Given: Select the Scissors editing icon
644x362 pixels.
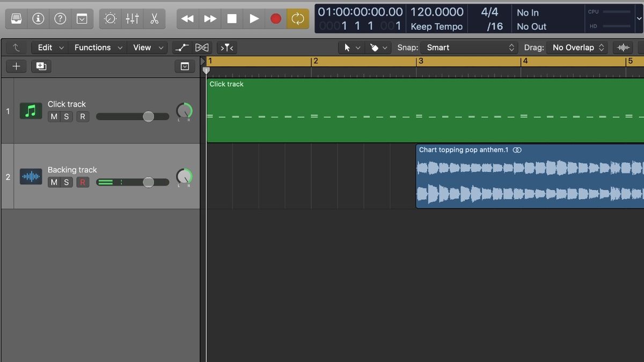Looking at the screenshot, I should pyautogui.click(x=155, y=18).
